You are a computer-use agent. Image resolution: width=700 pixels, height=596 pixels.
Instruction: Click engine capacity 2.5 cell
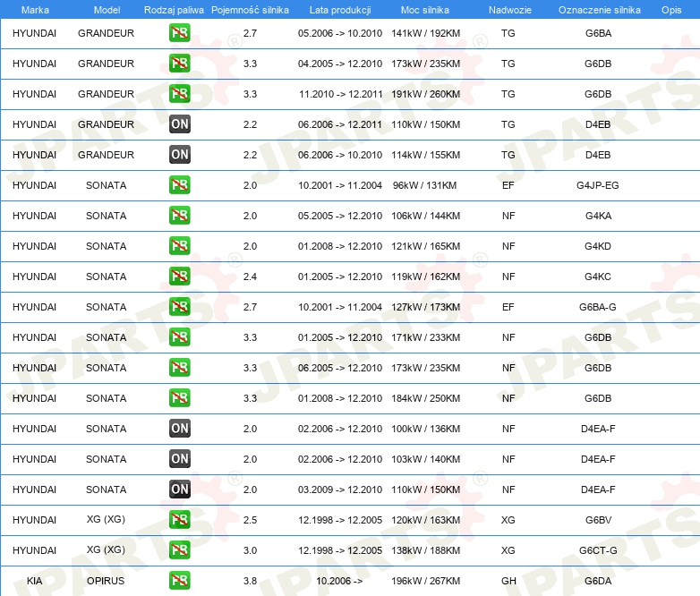click(250, 520)
